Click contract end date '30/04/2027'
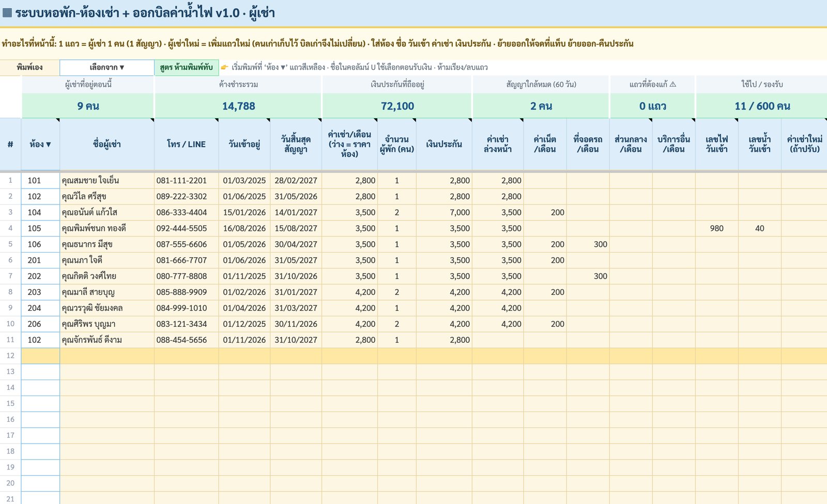The height and width of the screenshot is (504, 827). tap(296, 244)
